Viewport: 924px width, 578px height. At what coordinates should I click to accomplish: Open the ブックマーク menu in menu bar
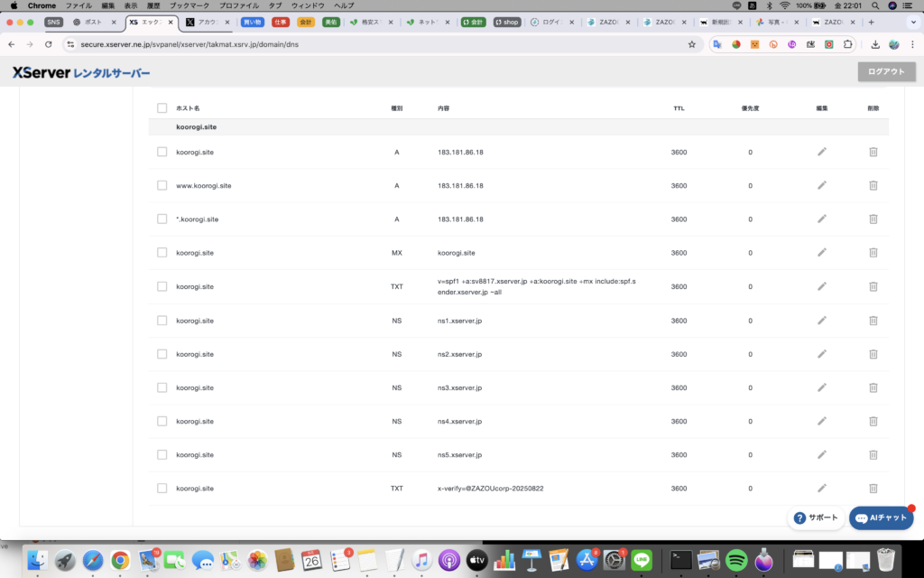[189, 5]
